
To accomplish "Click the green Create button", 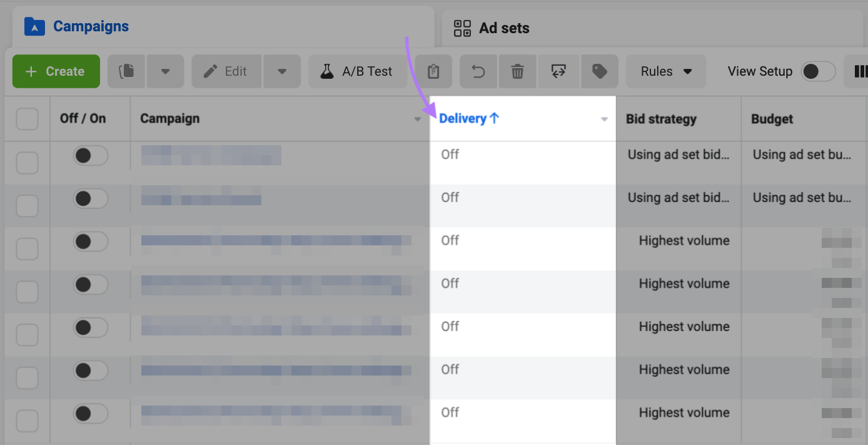I will (56, 71).
